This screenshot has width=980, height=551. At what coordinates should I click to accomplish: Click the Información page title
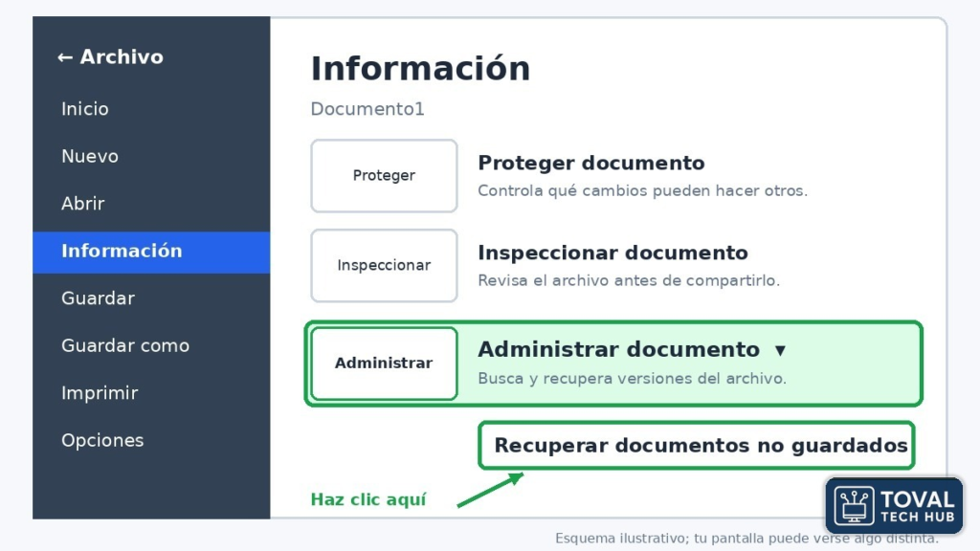pos(421,69)
